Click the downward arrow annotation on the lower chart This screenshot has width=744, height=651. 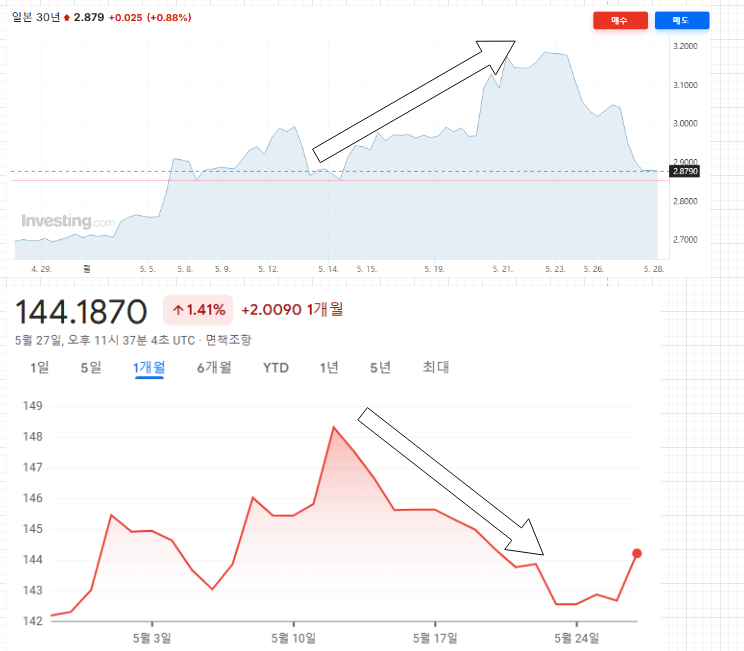tap(451, 481)
